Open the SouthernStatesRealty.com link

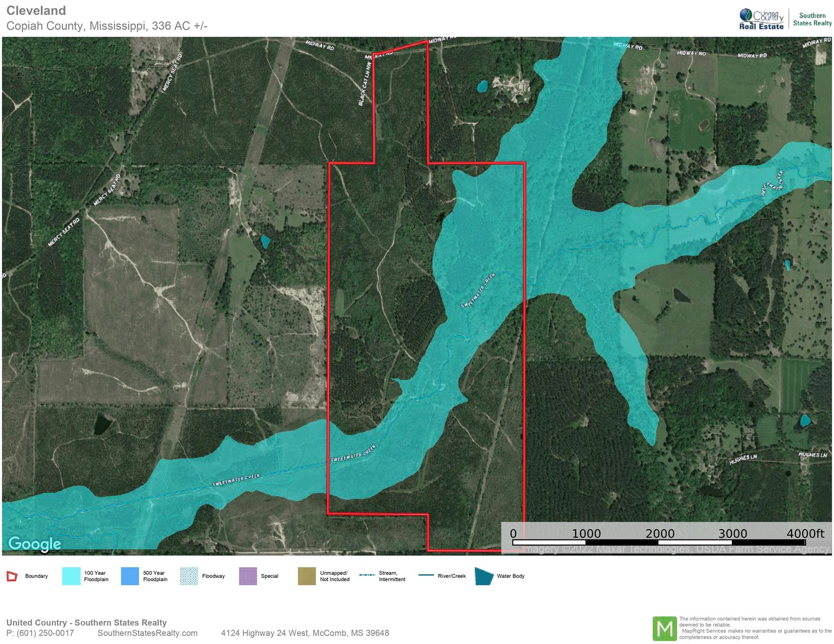(148, 633)
